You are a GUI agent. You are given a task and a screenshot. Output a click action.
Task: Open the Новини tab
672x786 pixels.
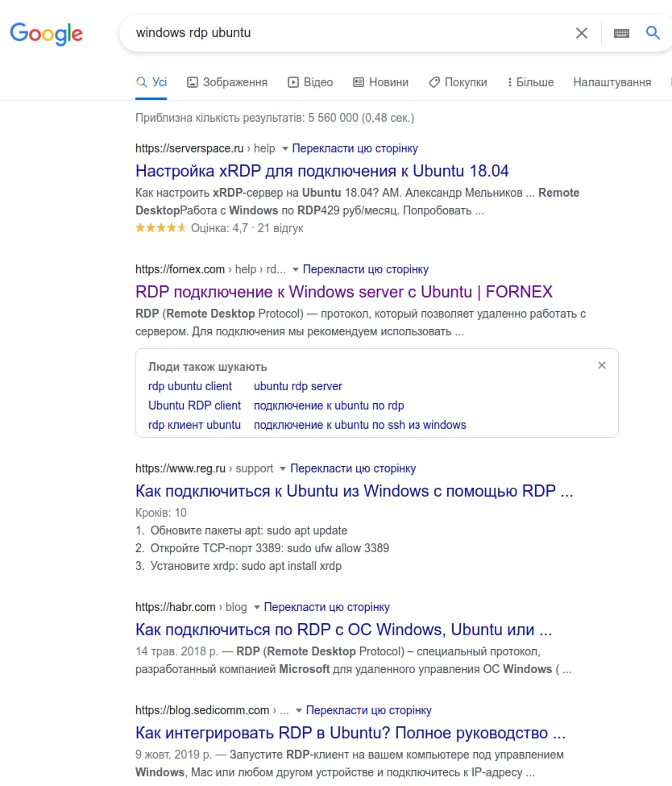381,82
